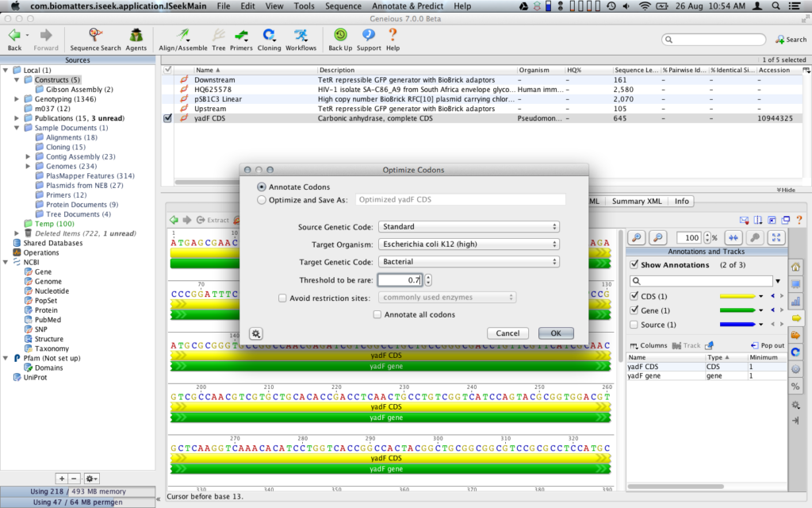Open the Annotate & Predict menu
812x508 pixels.
(408, 6)
